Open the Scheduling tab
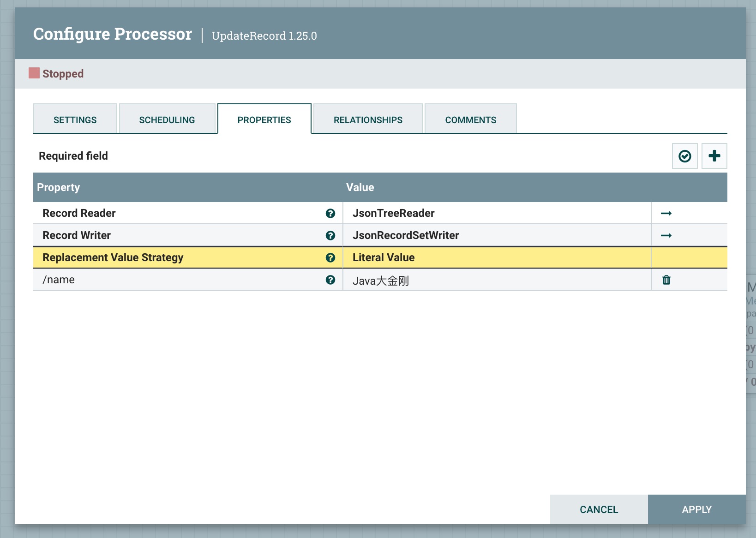 167,119
